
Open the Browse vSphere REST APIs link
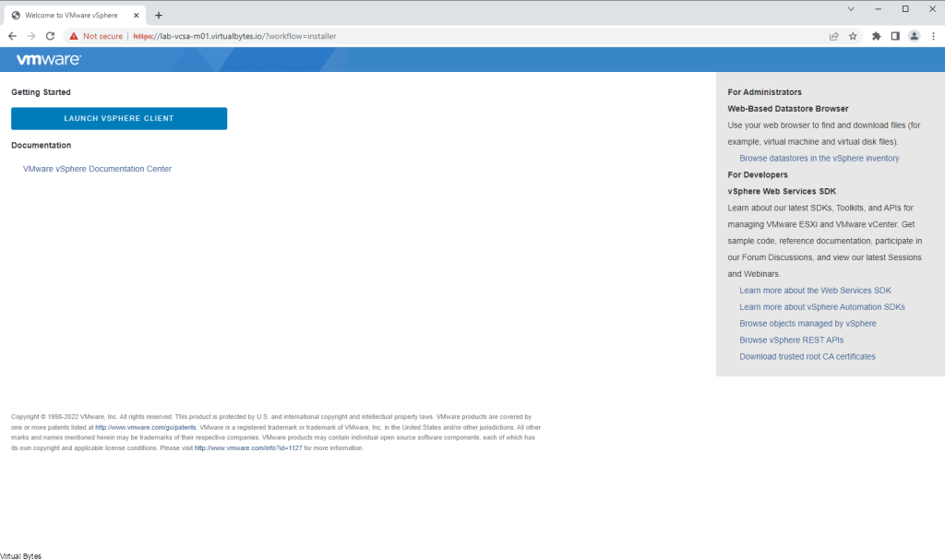791,340
